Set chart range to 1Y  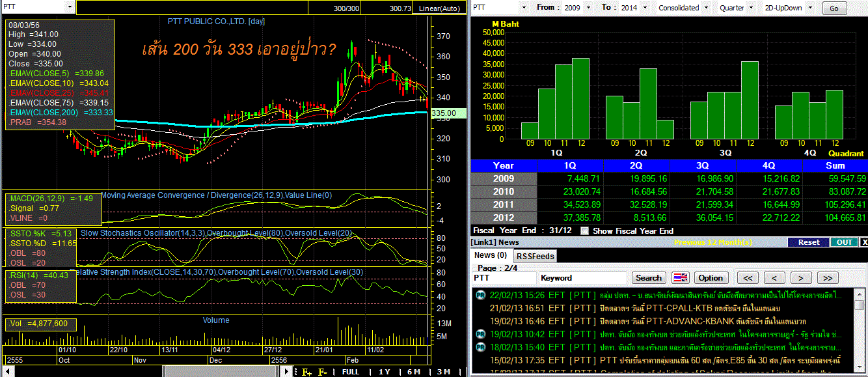point(385,372)
